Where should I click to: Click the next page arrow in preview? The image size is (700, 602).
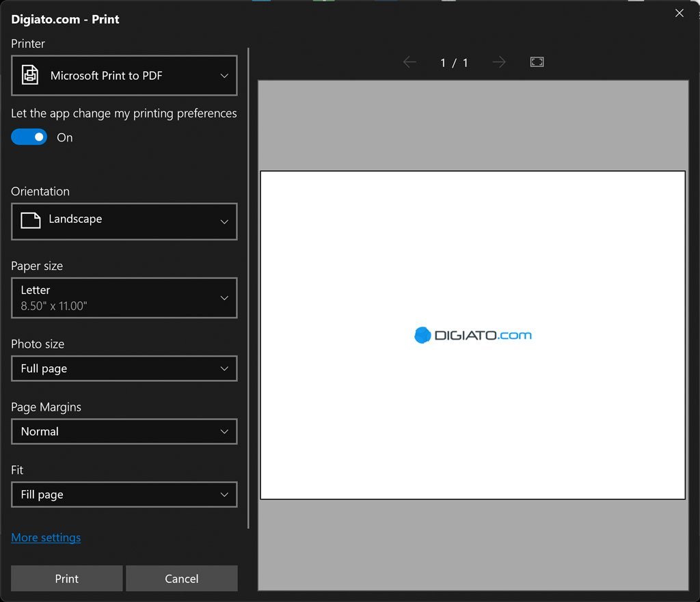point(499,62)
